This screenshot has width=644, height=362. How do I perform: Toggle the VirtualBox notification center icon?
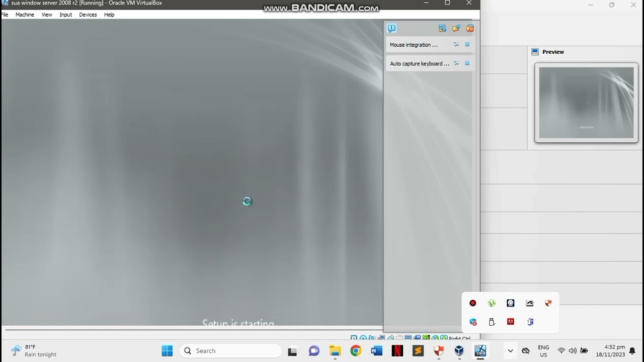coord(392,28)
